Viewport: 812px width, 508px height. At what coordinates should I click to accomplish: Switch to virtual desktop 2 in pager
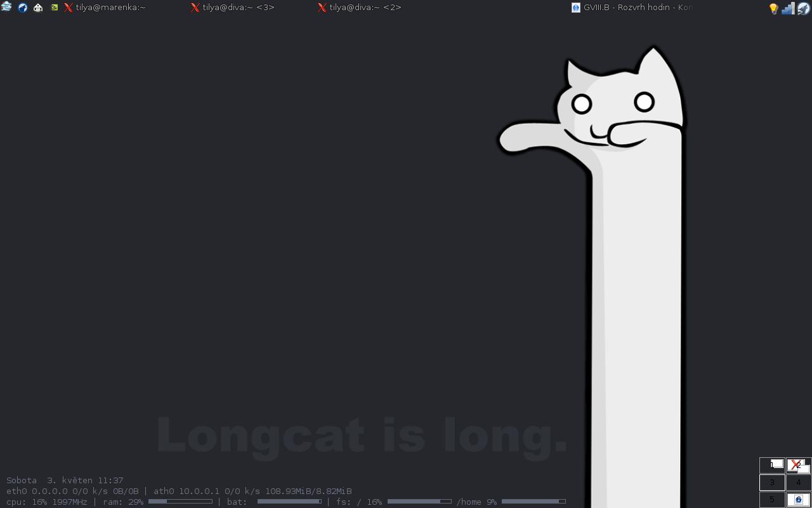[x=799, y=465]
